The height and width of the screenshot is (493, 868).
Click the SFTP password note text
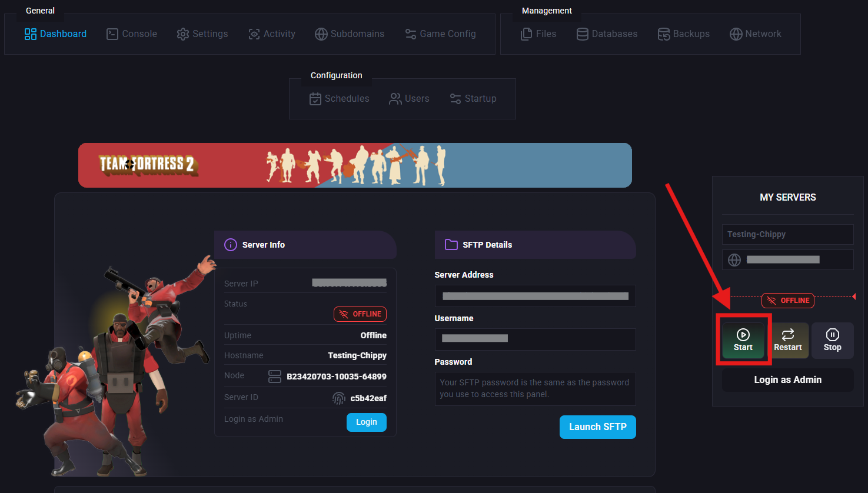click(534, 388)
